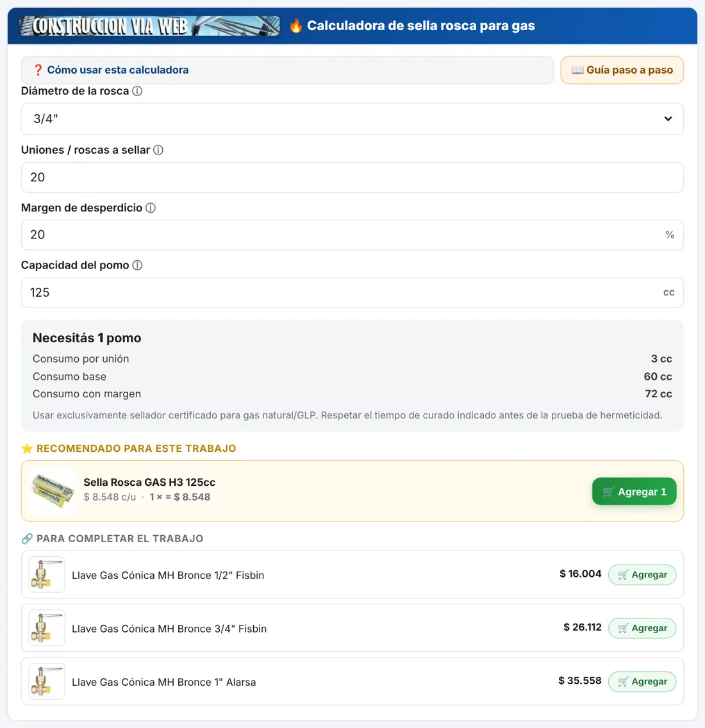This screenshot has width=705, height=728.
Task: Click the Llave Gas Cónica 1" Alarsa thumbnail
Action: click(x=46, y=681)
